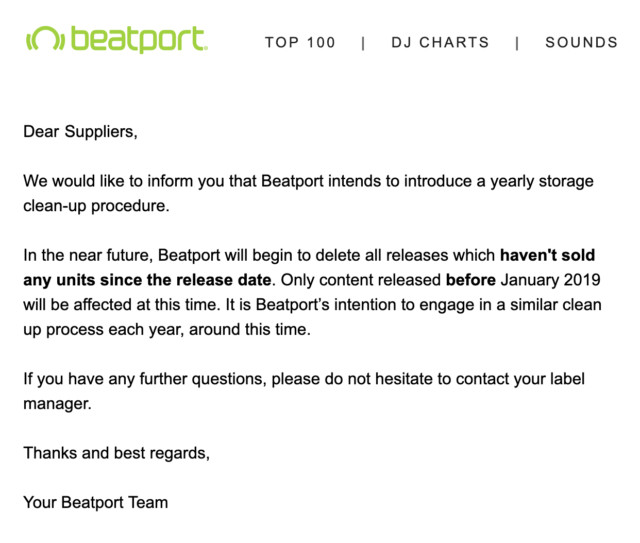
Task: Click the words "contact your label"
Action: pyautogui.click(x=522, y=378)
